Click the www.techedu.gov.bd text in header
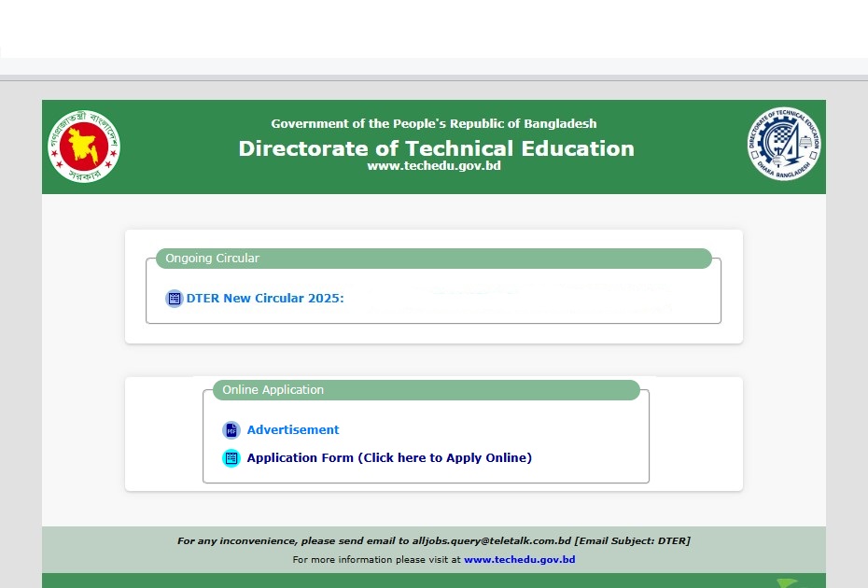 click(434, 166)
